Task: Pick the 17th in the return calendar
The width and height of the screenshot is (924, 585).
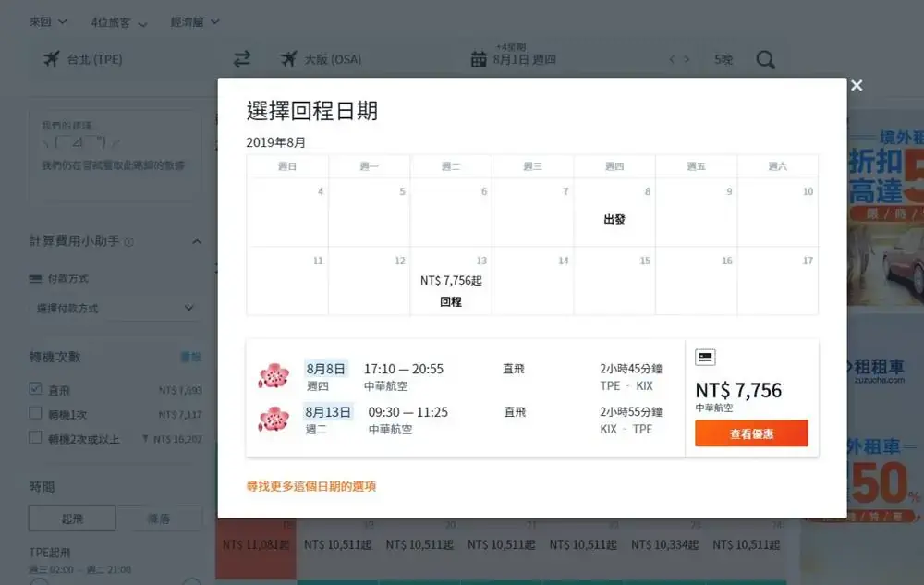Action: pos(778,281)
